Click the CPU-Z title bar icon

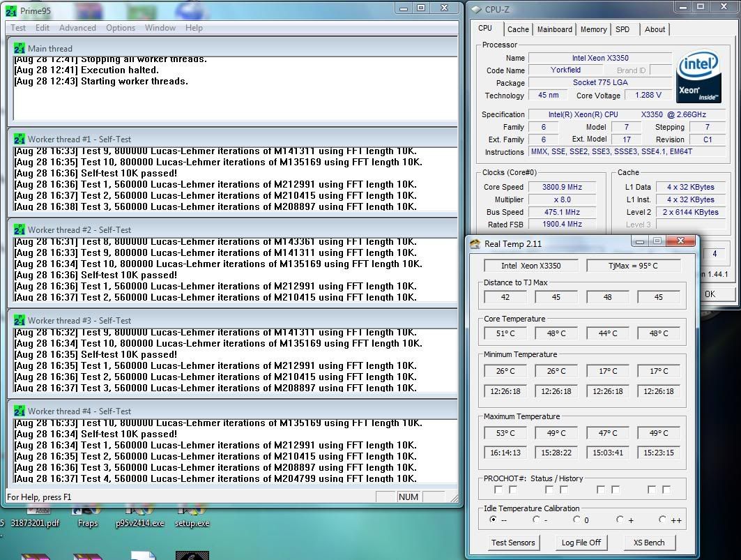(x=476, y=10)
